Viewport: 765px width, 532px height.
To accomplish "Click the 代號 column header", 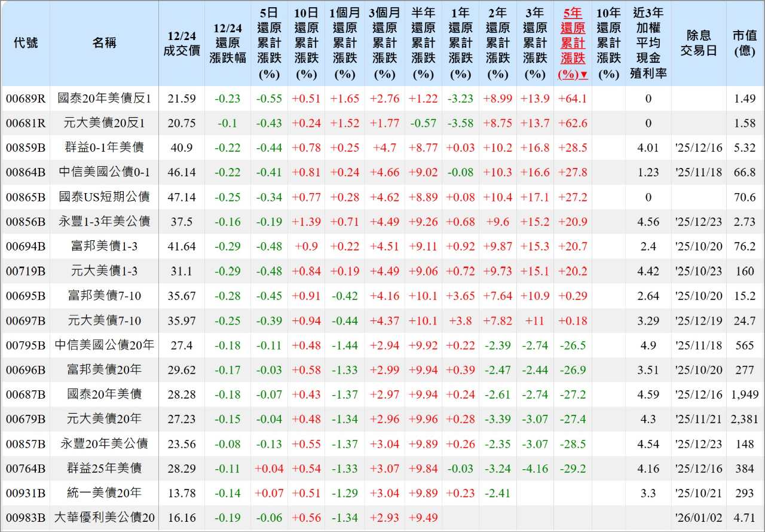I will pyautogui.click(x=26, y=44).
